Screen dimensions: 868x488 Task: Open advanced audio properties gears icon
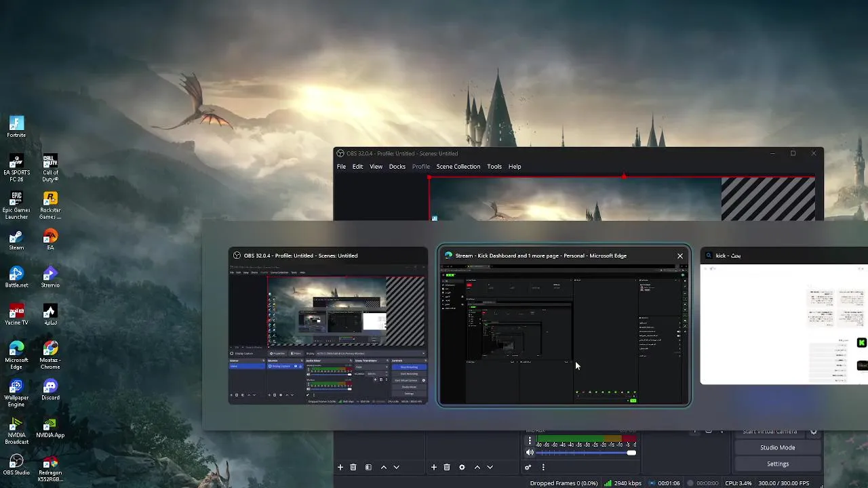tap(528, 467)
